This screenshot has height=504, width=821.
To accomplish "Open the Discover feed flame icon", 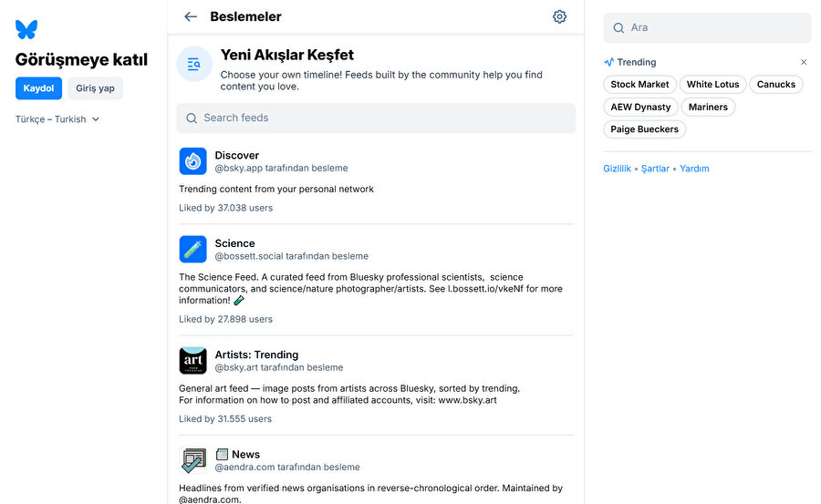I will pos(192,161).
